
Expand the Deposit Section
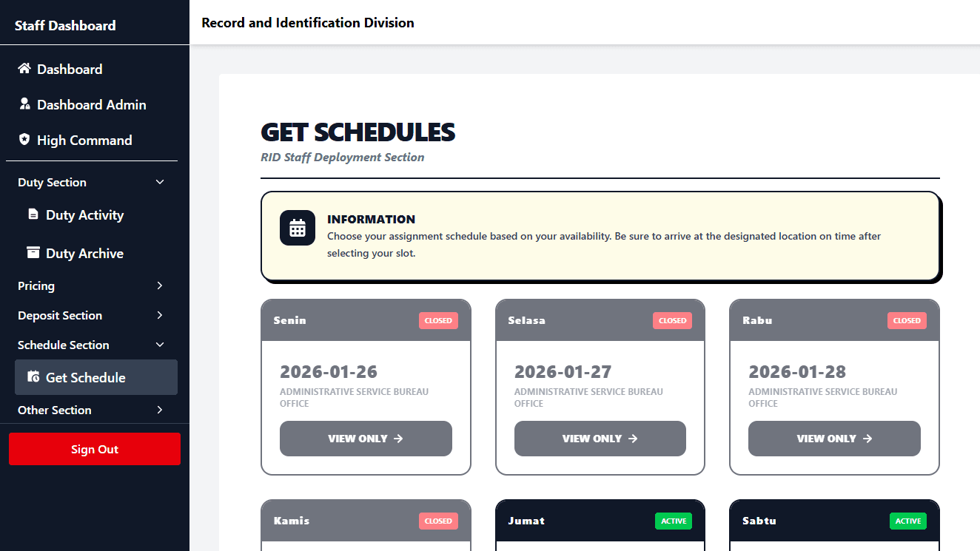coord(160,315)
